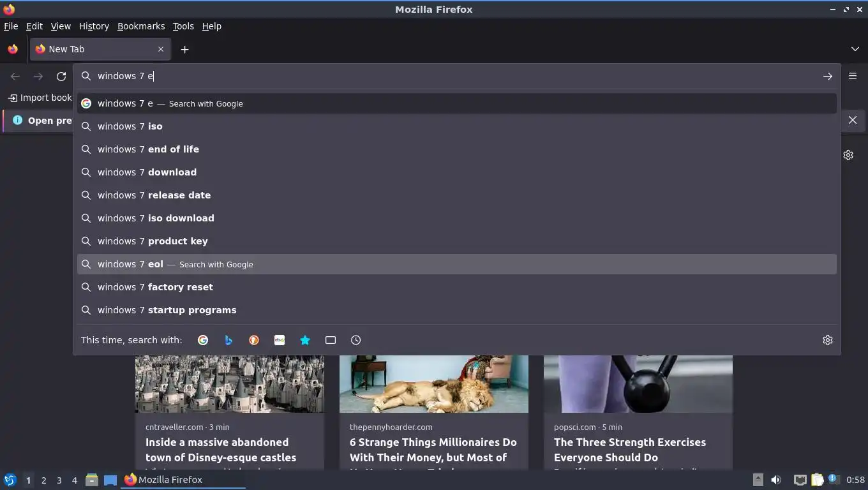Open the Bookmarks menu
The height and width of the screenshot is (490, 868).
[141, 26]
